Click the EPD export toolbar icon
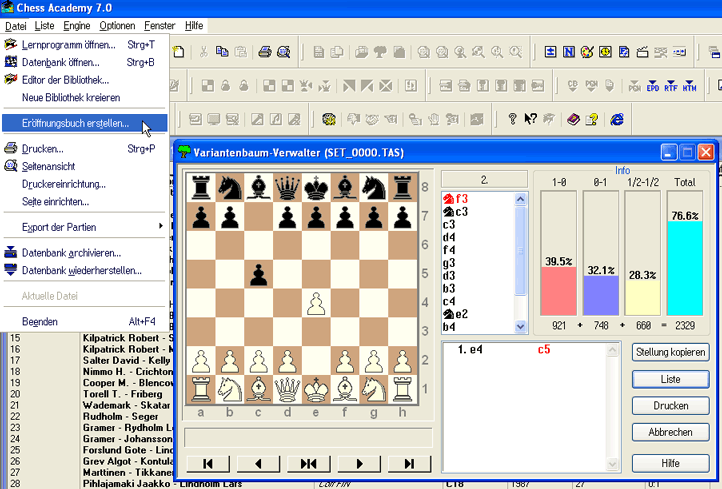722x489 pixels. click(652, 86)
